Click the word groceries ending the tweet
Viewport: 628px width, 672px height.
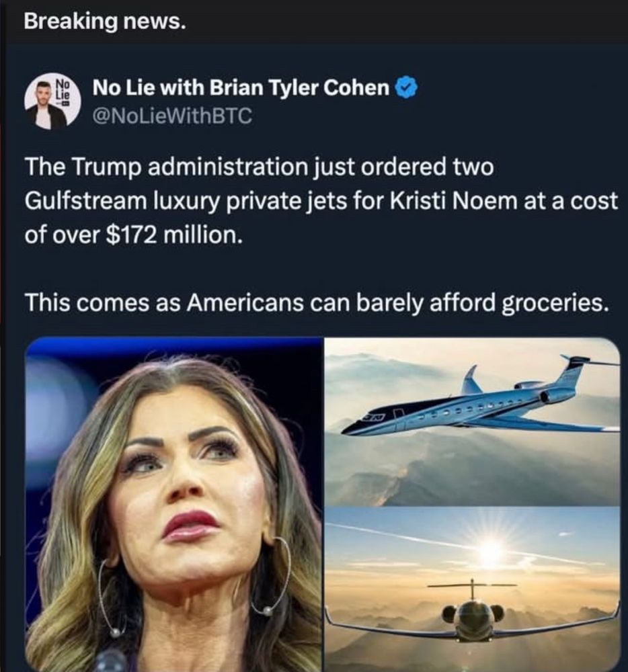tap(555, 303)
